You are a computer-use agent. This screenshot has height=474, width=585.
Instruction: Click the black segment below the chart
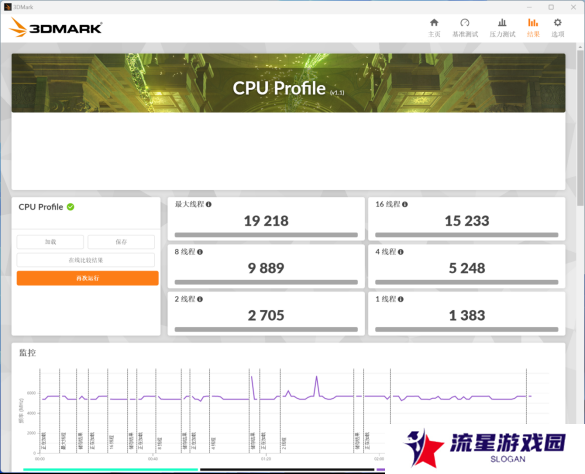(287, 470)
